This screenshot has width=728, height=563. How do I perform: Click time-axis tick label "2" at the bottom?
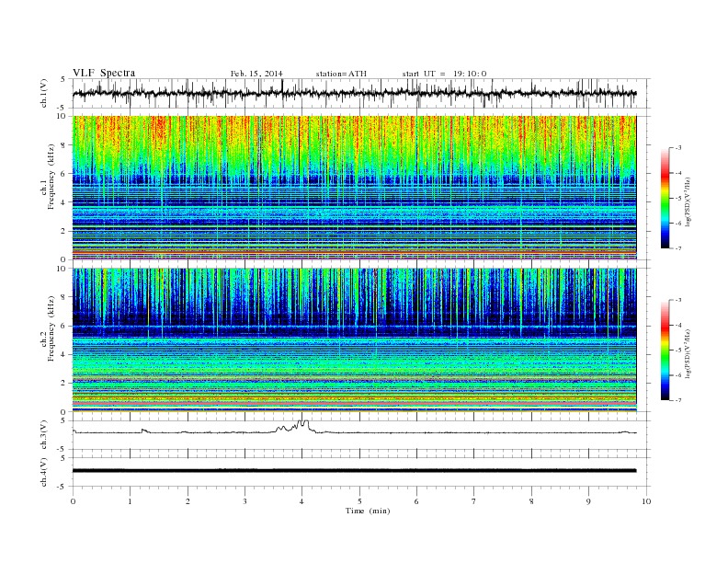coord(188,501)
